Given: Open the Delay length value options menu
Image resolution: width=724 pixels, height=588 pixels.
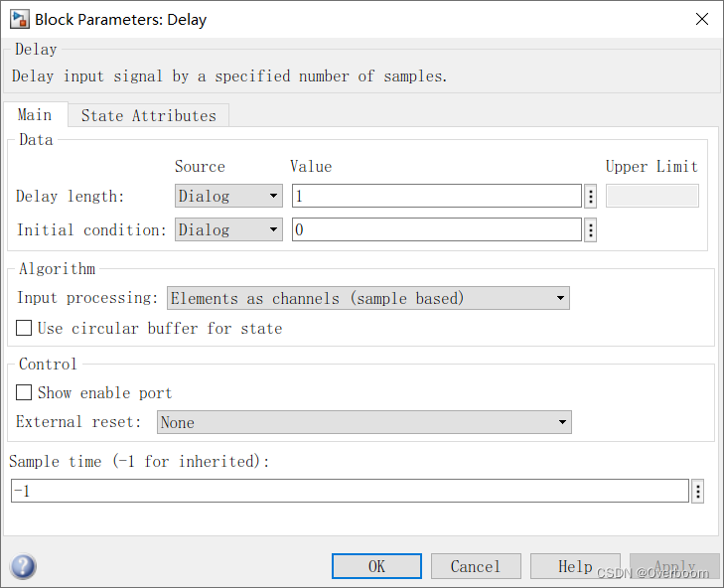Looking at the screenshot, I should pos(591,197).
